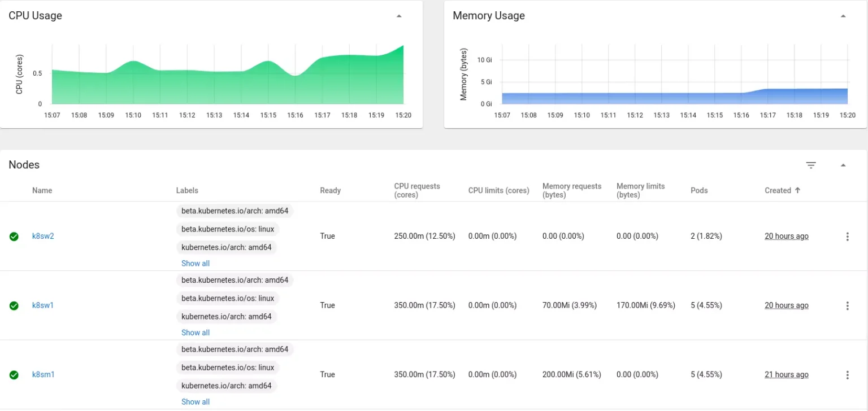
Task: Open node k8sw1 details
Action: 43,305
